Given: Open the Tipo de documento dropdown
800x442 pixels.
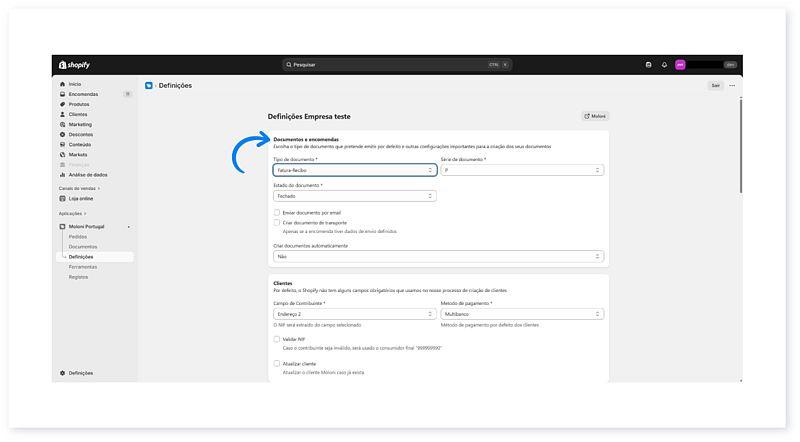Looking at the screenshot, I should 354,170.
